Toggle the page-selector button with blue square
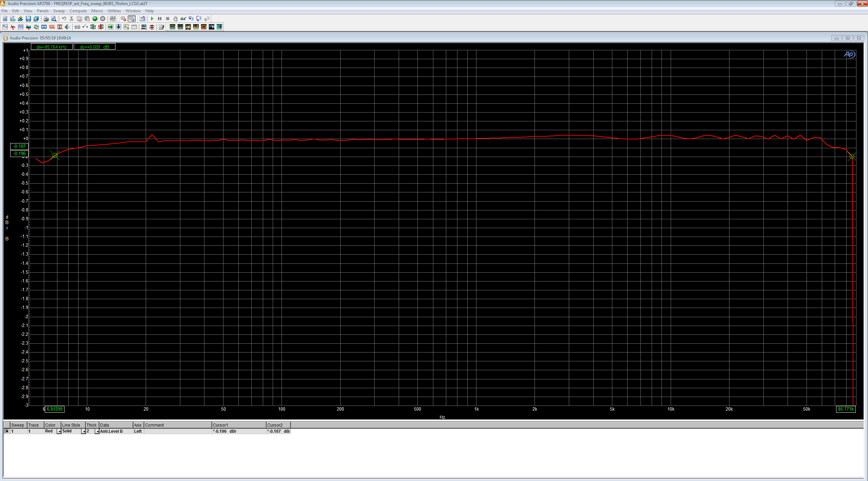The width and height of the screenshot is (868, 481). pos(131,19)
